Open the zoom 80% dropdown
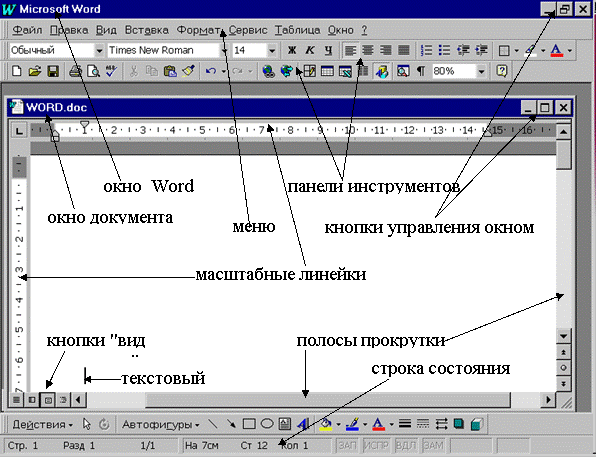Viewport: 596px width, 457px height. click(481, 71)
